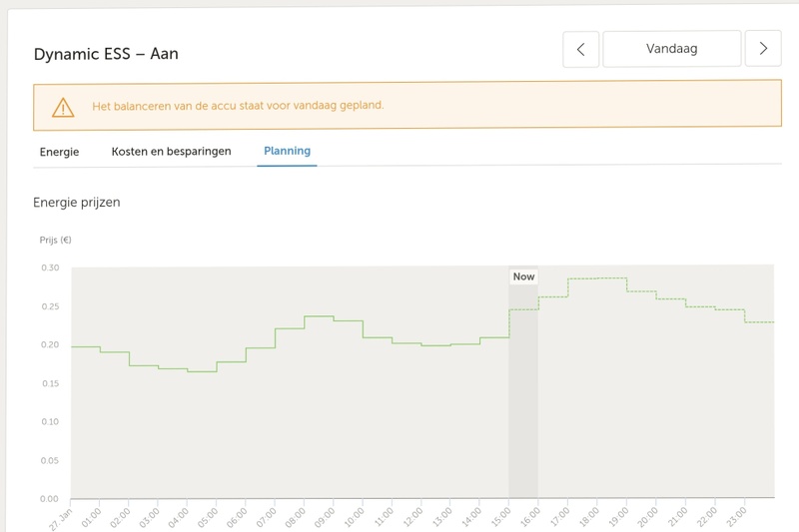Click the 15:00 time axis label
799x532 pixels.
click(499, 518)
